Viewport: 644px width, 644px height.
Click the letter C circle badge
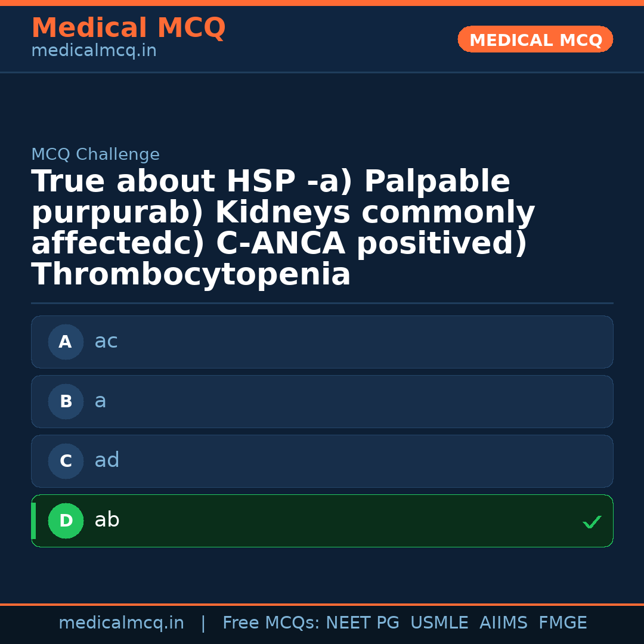(x=66, y=462)
